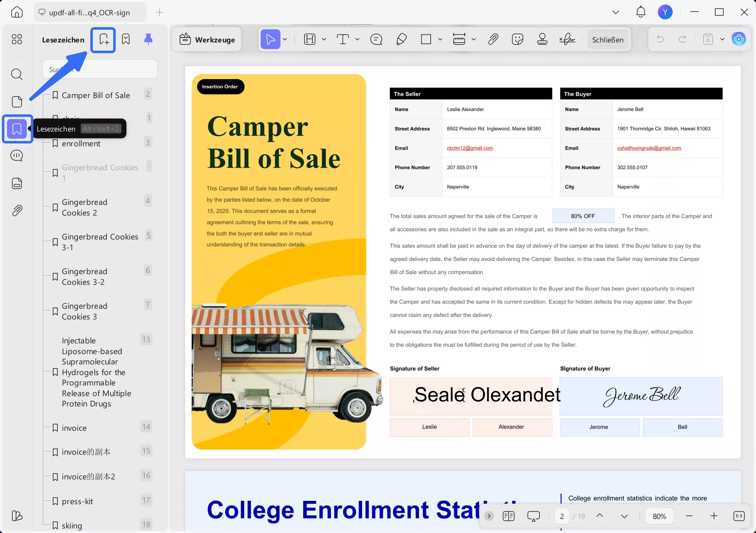Toggle the Lesezeichen bookmark panel
The image size is (756, 533).
tap(17, 129)
